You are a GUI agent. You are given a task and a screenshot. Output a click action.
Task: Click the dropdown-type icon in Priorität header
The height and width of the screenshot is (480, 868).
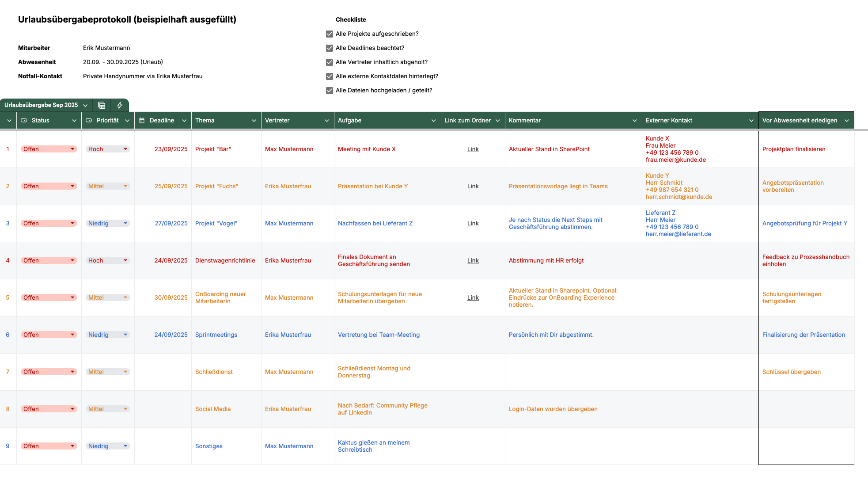(89, 120)
